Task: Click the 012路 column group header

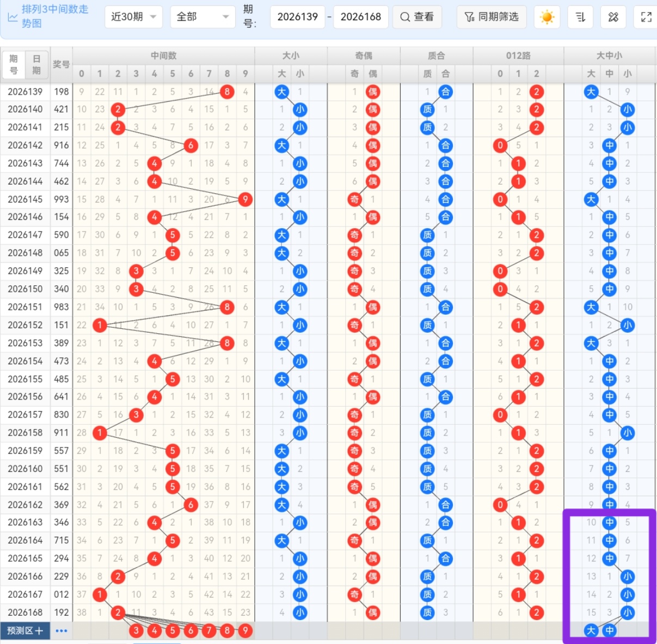Action: (518, 56)
